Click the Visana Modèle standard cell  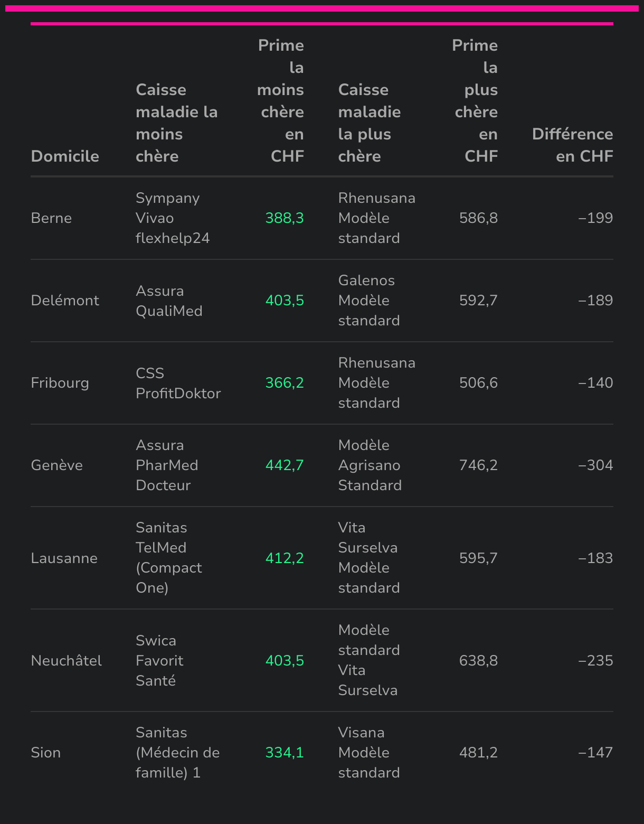click(x=368, y=753)
